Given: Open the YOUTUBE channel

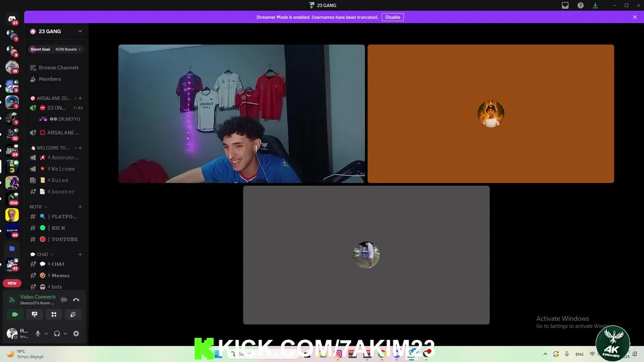Looking at the screenshot, I should coord(56,239).
